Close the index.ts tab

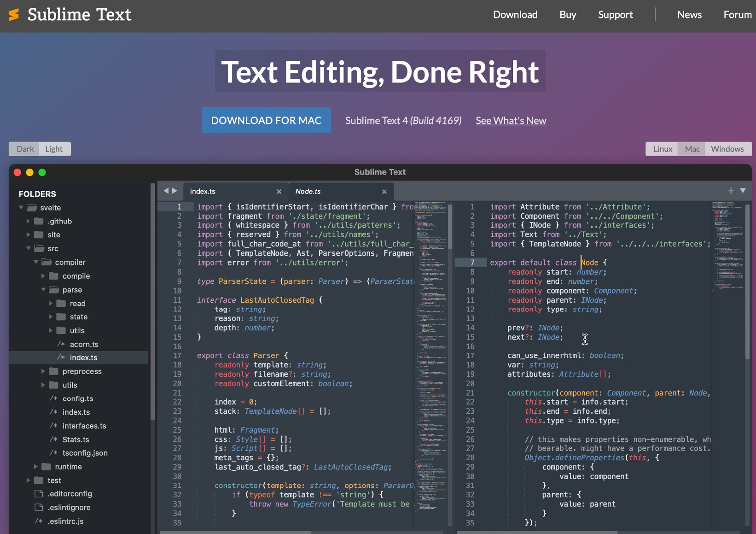[279, 191]
